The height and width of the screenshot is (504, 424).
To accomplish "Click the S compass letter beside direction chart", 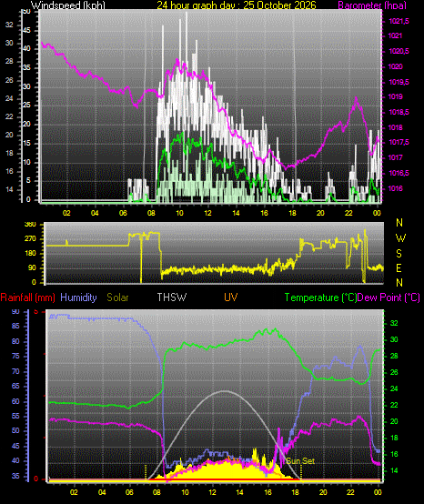I will 399,254.
